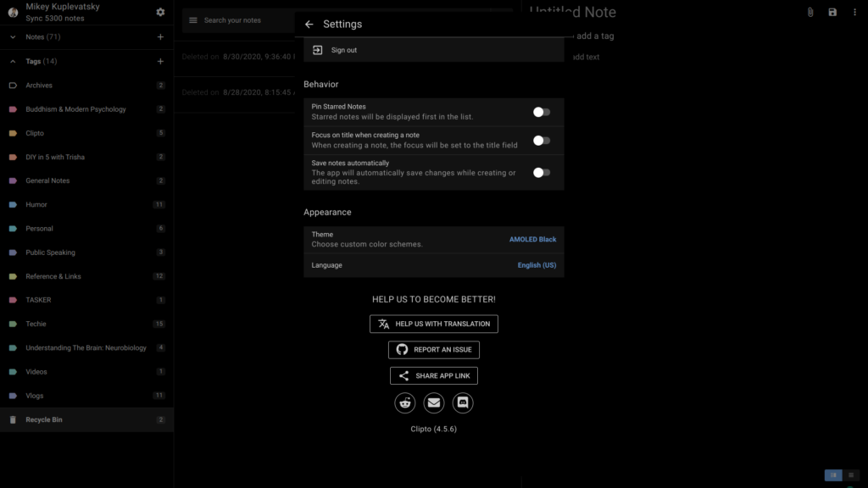Click the Humor tag label icon
This screenshot has width=868, height=488.
coord(13,205)
